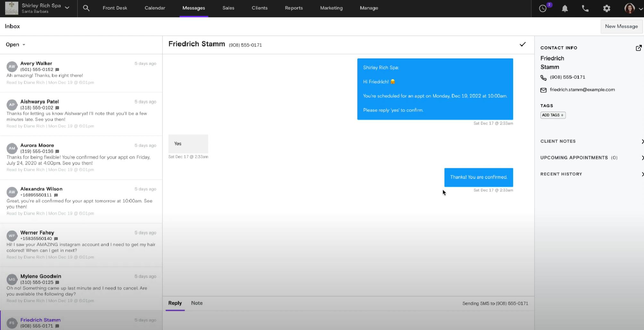
Task: Open the Open inbox filter dropdown
Action: [x=15, y=45]
